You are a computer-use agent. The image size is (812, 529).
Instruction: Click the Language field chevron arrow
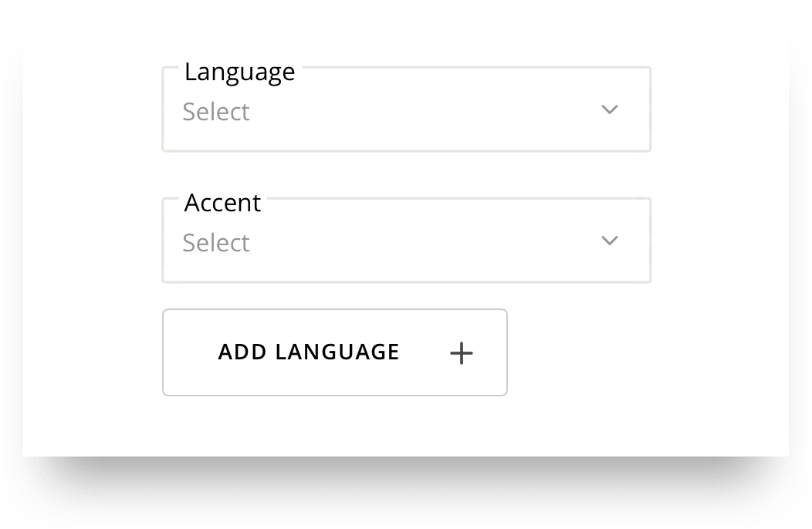(x=610, y=110)
